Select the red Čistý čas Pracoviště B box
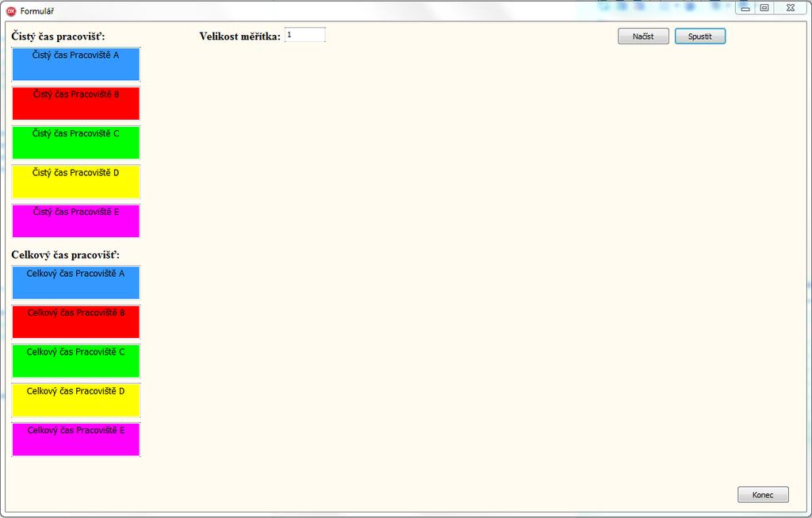This screenshot has height=518, width=812. coord(76,104)
